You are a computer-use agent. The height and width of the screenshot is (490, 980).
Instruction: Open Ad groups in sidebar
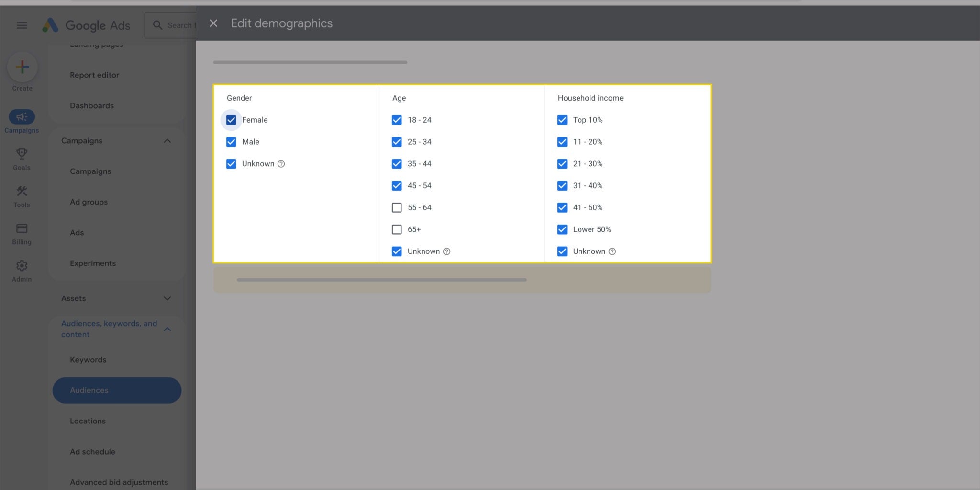tap(89, 202)
